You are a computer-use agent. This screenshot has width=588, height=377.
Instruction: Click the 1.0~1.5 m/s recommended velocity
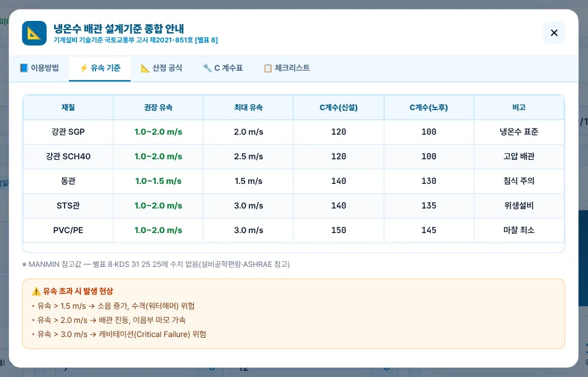click(158, 181)
